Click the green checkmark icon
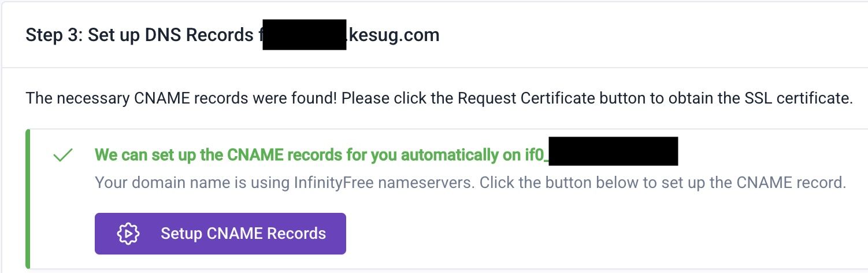The height and width of the screenshot is (273, 868). click(x=62, y=156)
